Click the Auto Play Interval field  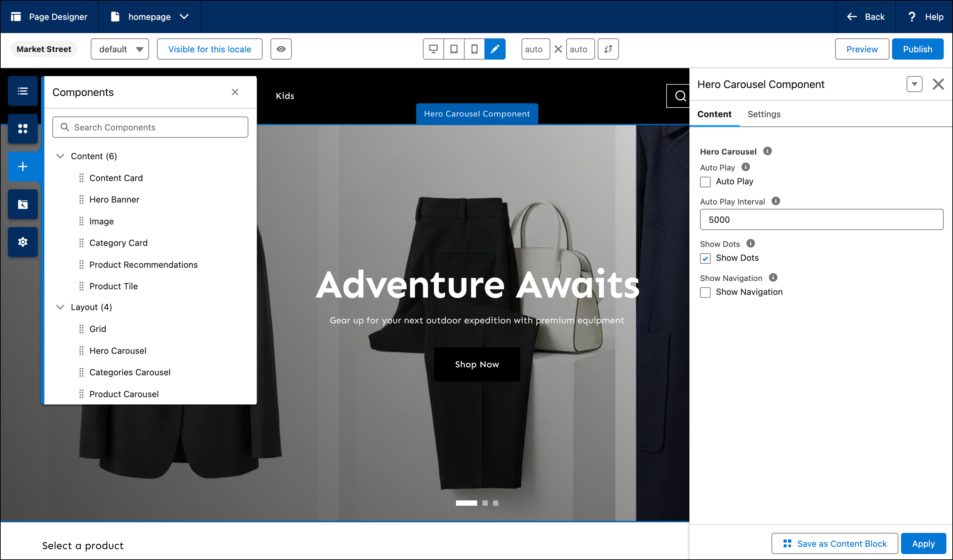(x=822, y=219)
